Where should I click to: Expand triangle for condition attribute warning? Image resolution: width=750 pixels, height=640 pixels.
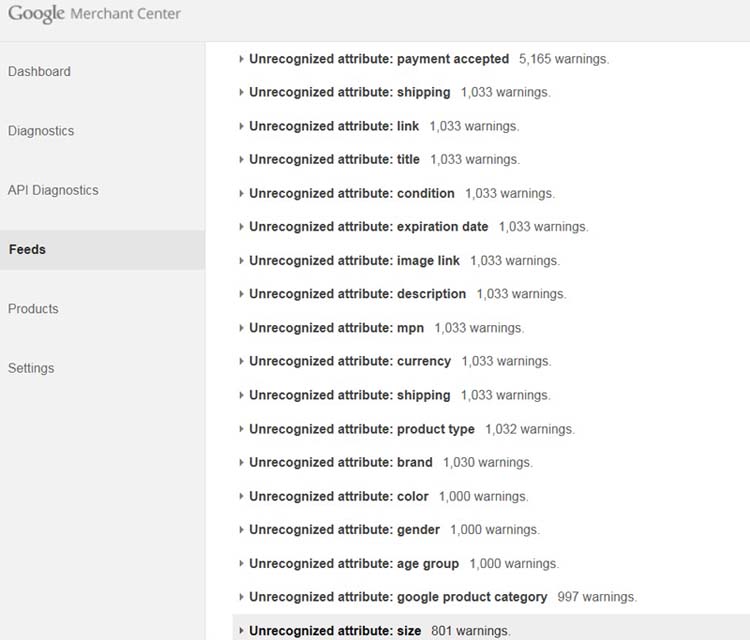click(x=241, y=193)
